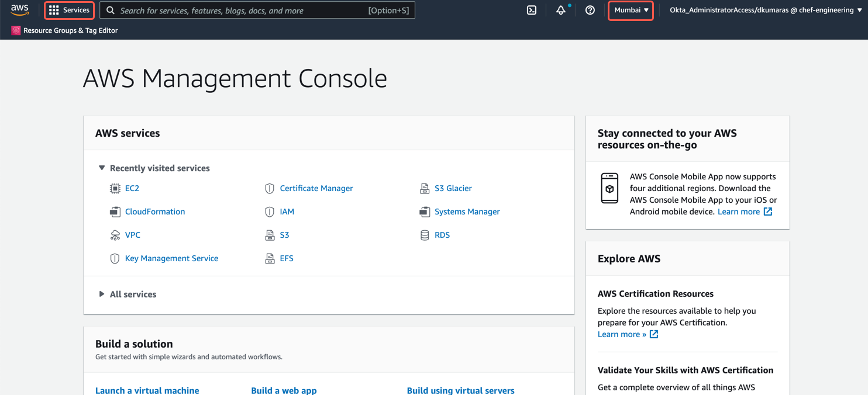868x395 pixels.
Task: Open the account dropdown for chef-engineering
Action: tap(765, 10)
